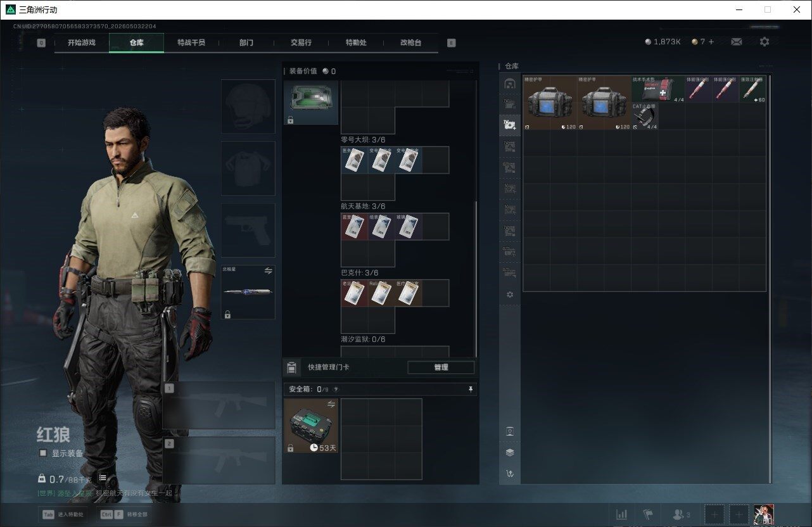
Task: Open the bar chart stats icon
Action: tap(622, 514)
